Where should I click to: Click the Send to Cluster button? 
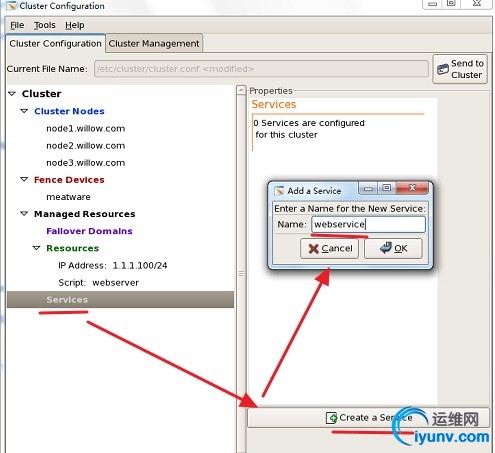click(460, 69)
